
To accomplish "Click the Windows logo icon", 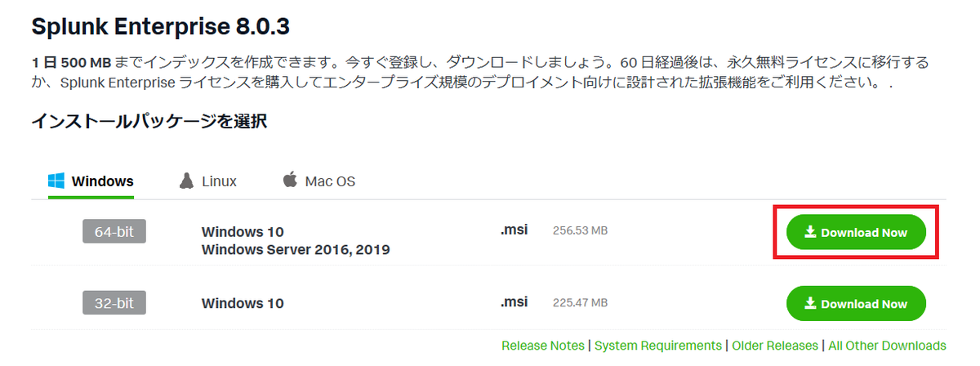I will click(56, 181).
